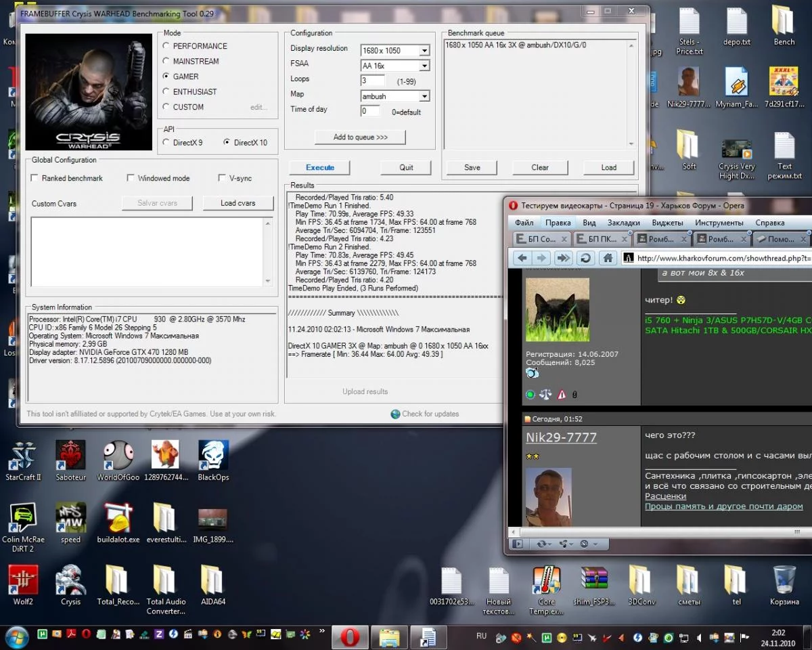Open the StarCraft II desktop shortcut
This screenshot has height=650, width=812.
pyautogui.click(x=22, y=457)
